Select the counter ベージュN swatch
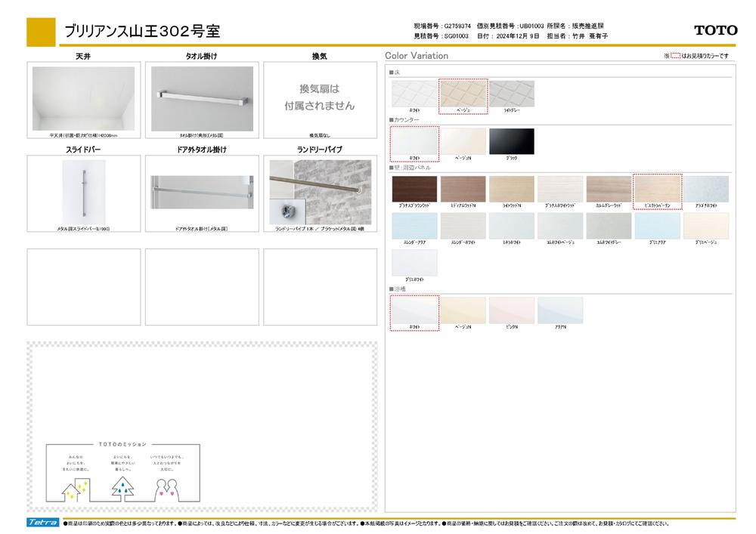Viewport: 756px width, 534px height. [463, 141]
